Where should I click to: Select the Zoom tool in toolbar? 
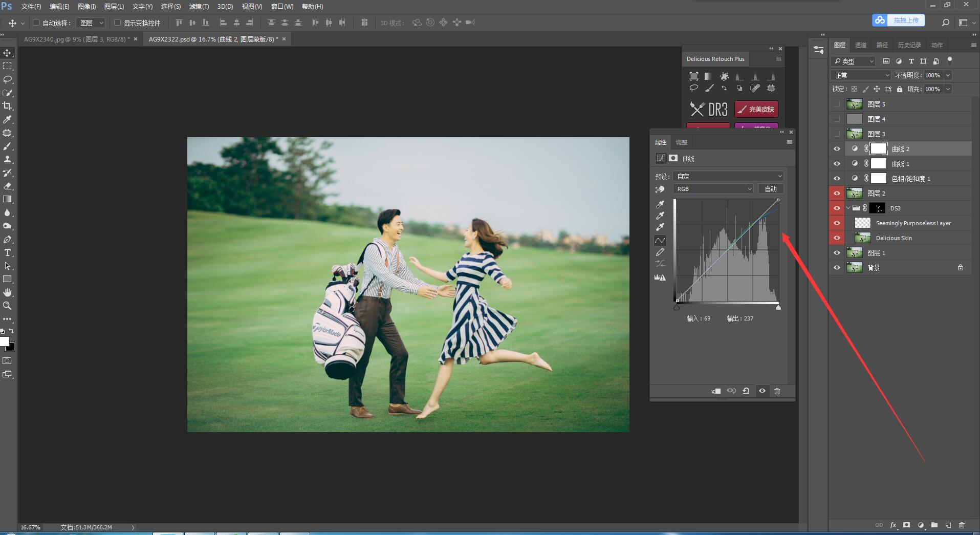pos(7,306)
